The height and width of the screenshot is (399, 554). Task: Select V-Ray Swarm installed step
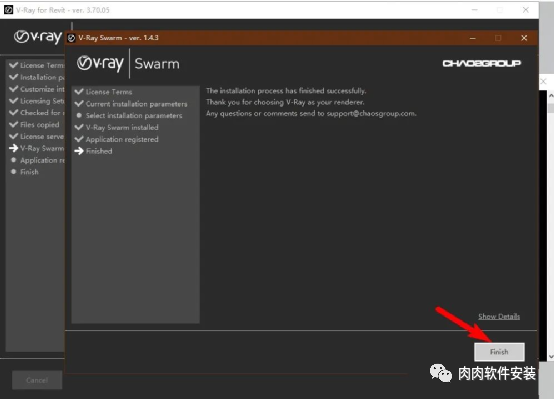[x=122, y=127]
